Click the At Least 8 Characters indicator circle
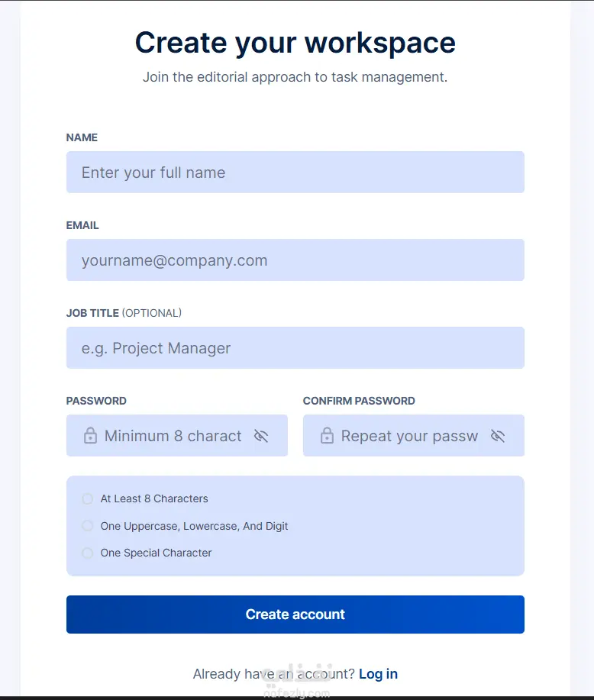The height and width of the screenshot is (700, 594). click(x=88, y=498)
